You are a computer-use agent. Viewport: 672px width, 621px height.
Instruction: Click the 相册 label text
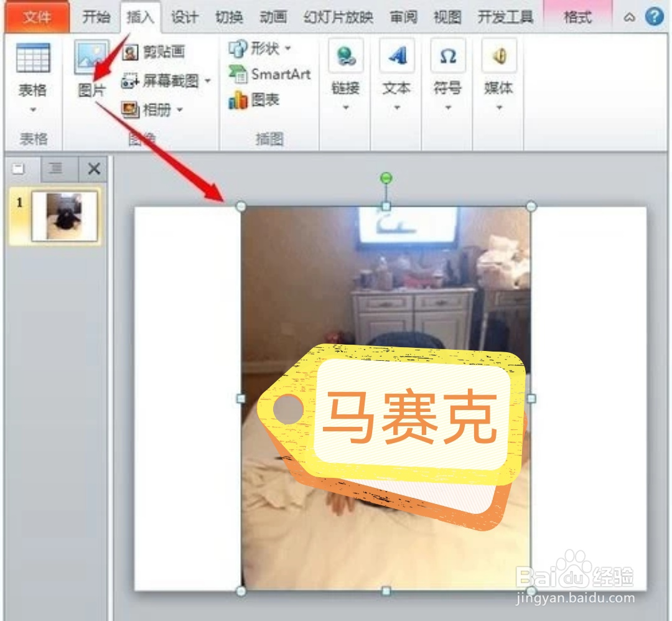[157, 110]
